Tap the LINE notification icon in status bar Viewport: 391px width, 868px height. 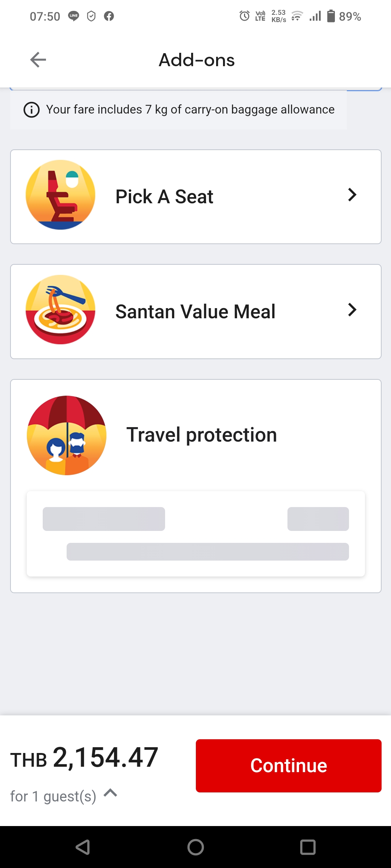[x=74, y=16]
